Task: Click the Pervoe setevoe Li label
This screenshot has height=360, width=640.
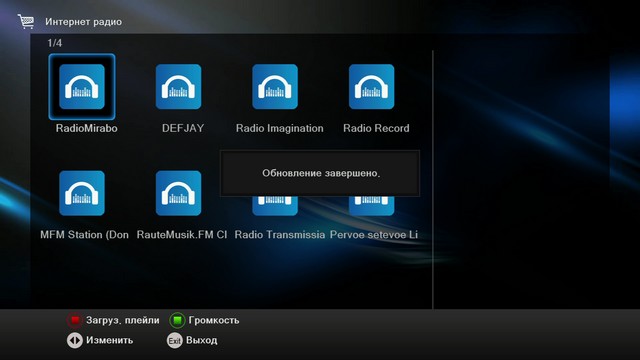Action: pos(373,235)
